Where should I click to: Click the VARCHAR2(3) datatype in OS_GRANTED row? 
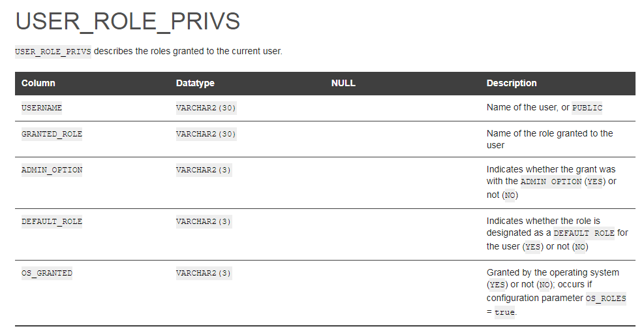(204, 273)
